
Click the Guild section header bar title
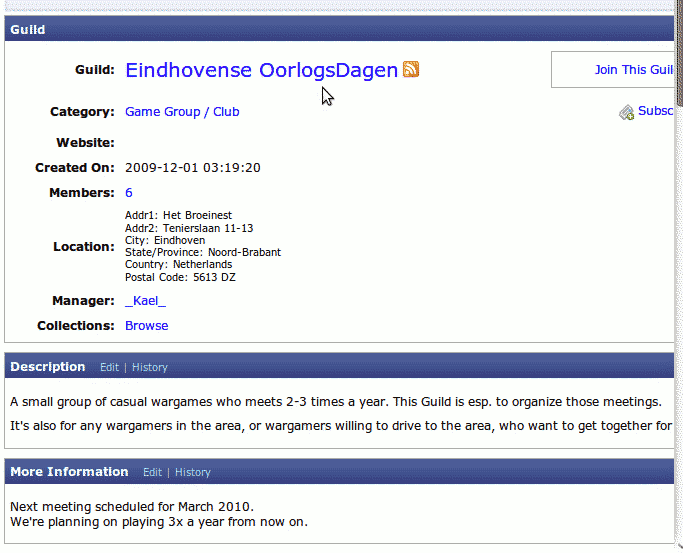click(27, 29)
